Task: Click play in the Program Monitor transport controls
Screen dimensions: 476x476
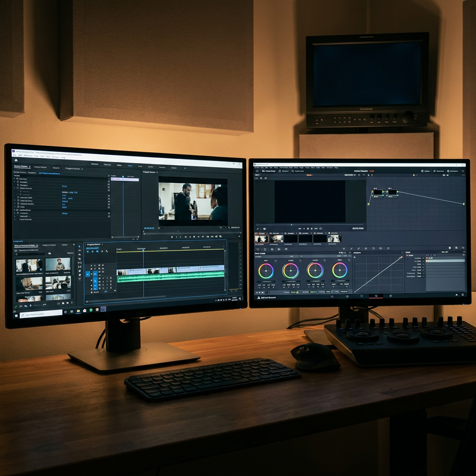Action: point(194,237)
